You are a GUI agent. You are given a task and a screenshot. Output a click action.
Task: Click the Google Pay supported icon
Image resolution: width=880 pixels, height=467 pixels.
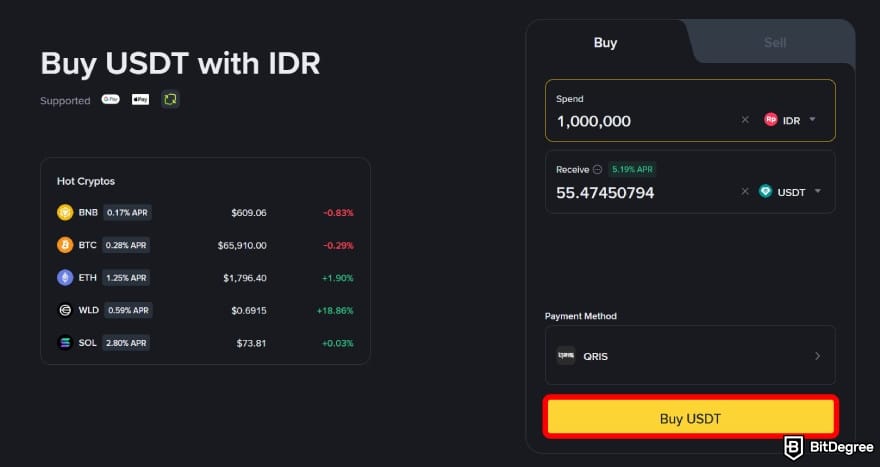(111, 99)
